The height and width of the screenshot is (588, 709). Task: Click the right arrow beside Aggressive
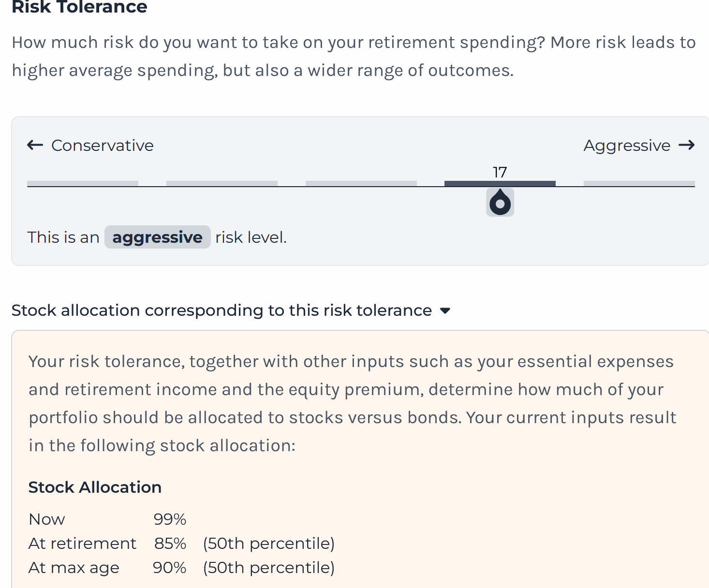pyautogui.click(x=687, y=145)
